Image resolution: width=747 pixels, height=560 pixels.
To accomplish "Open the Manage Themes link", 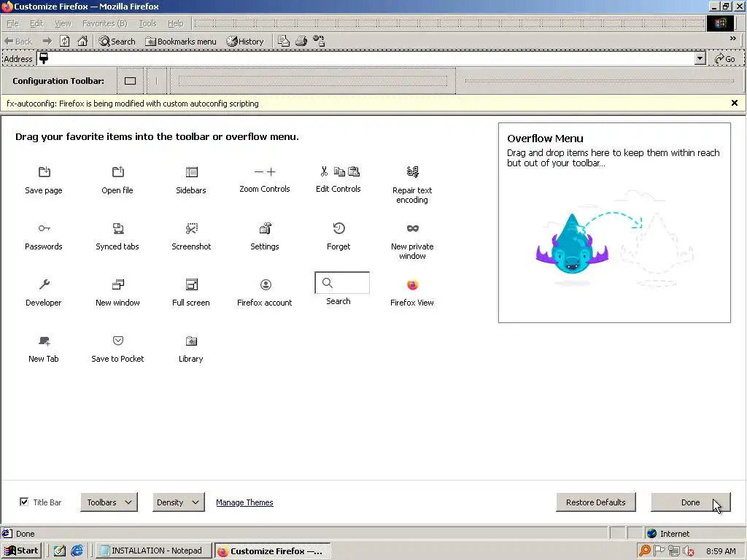I will 244,502.
